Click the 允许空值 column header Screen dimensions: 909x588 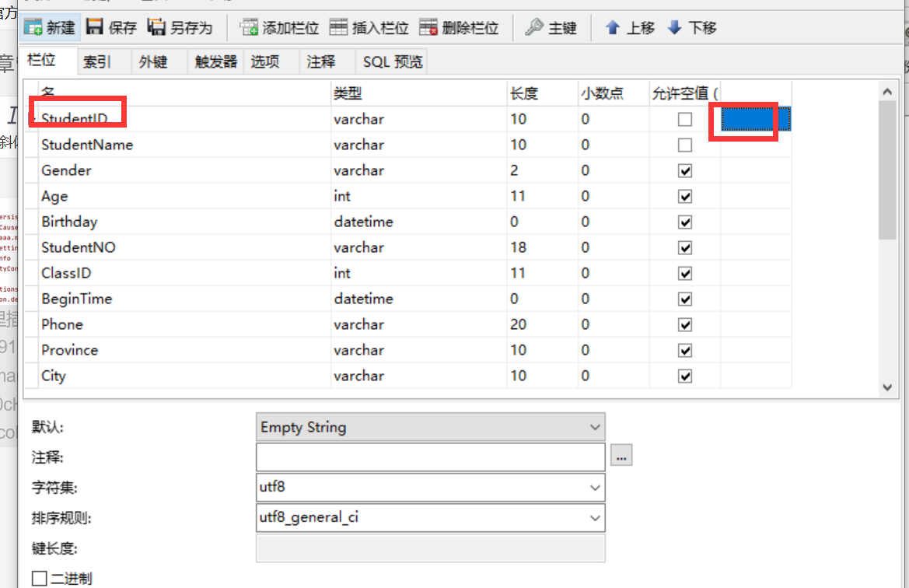pos(684,93)
